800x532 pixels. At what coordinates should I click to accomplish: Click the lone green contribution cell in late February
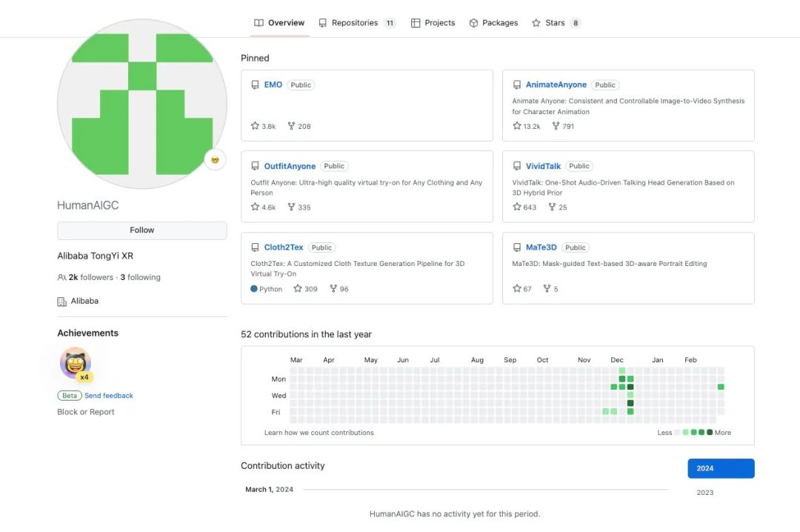click(x=721, y=387)
